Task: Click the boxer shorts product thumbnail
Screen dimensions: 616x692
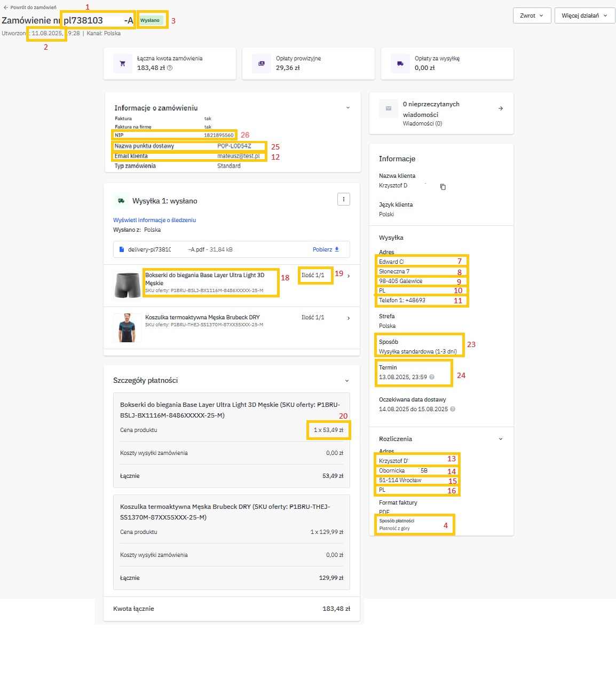Action: pyautogui.click(x=128, y=285)
